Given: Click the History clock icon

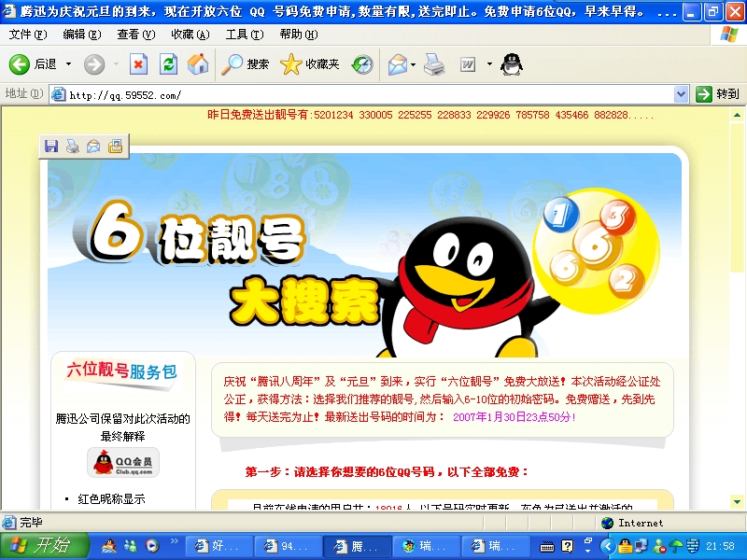Looking at the screenshot, I should click(x=362, y=64).
